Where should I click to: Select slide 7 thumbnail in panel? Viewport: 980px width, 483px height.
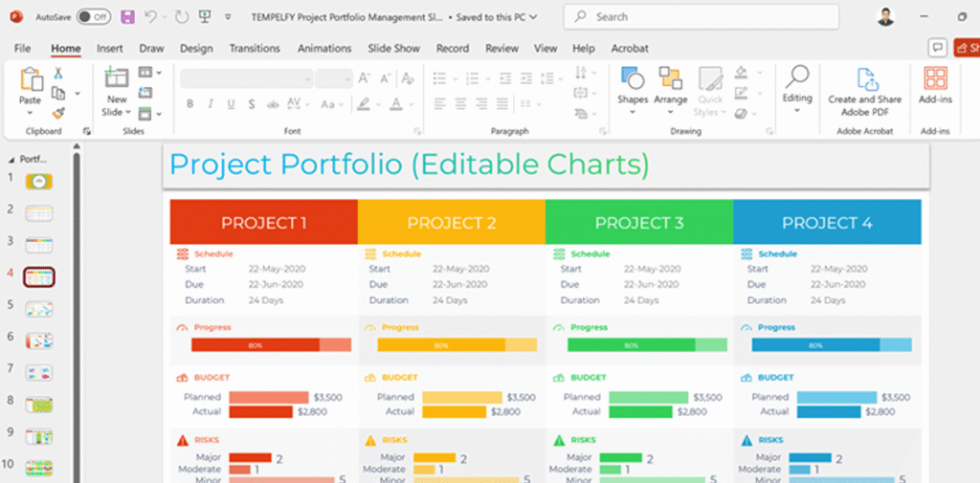point(39,371)
